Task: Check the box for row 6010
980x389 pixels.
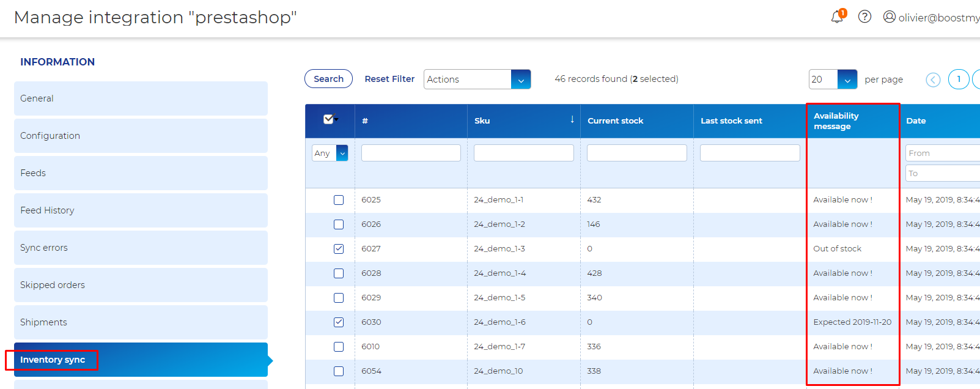Action: click(339, 347)
